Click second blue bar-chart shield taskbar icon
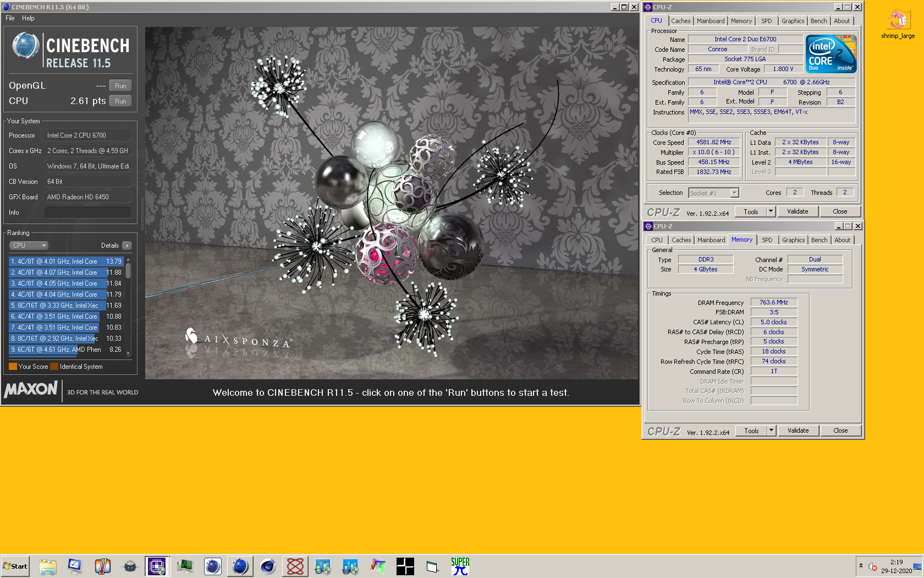Image resolution: width=924 pixels, height=578 pixels. coord(350,566)
